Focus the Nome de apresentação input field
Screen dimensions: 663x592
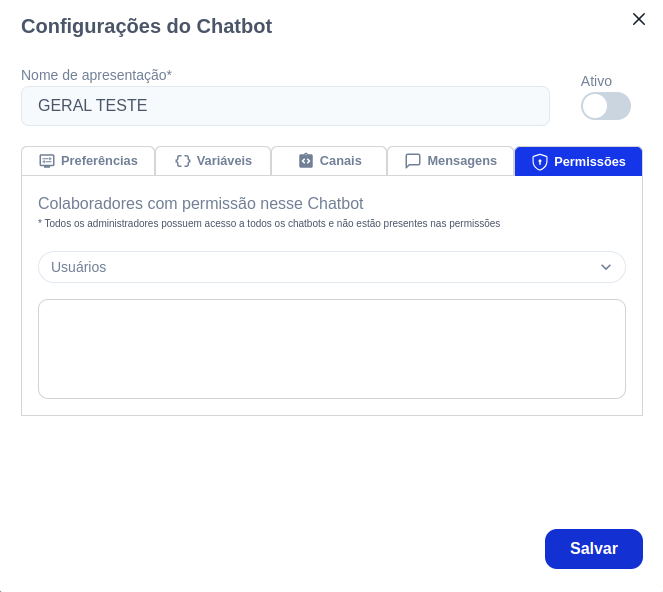click(285, 106)
